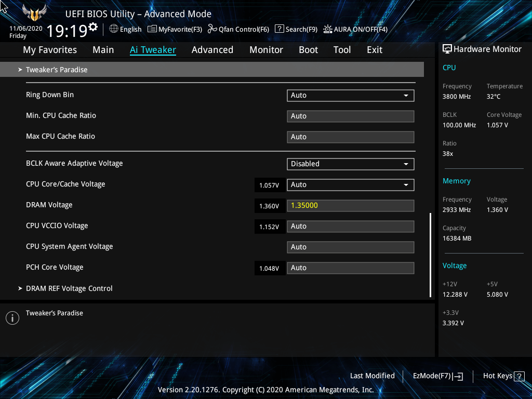Viewport: 532px width, 399px height.
Task: Switch to the My Favorites tab
Action: click(x=50, y=50)
